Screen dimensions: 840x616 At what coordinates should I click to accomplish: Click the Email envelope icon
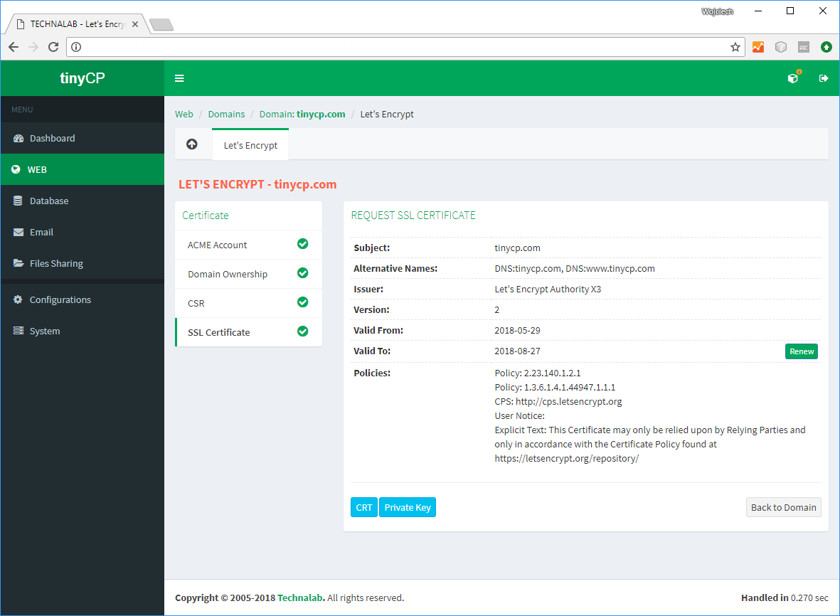coord(18,232)
